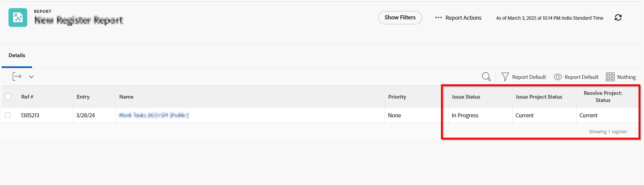This screenshot has height=185, width=644.
Task: Open the Report Actions menu
Action: click(x=463, y=18)
